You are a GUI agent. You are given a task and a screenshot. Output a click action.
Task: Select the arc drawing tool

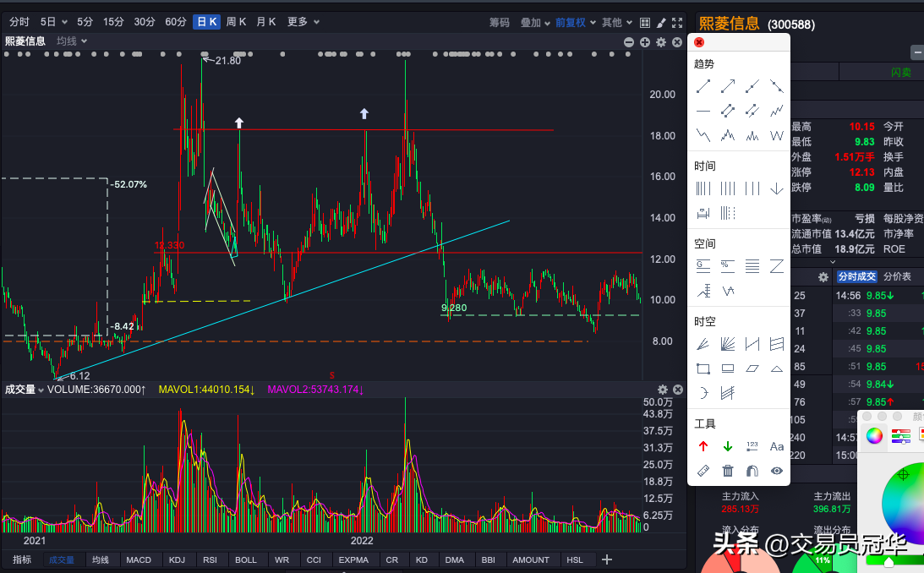click(703, 393)
